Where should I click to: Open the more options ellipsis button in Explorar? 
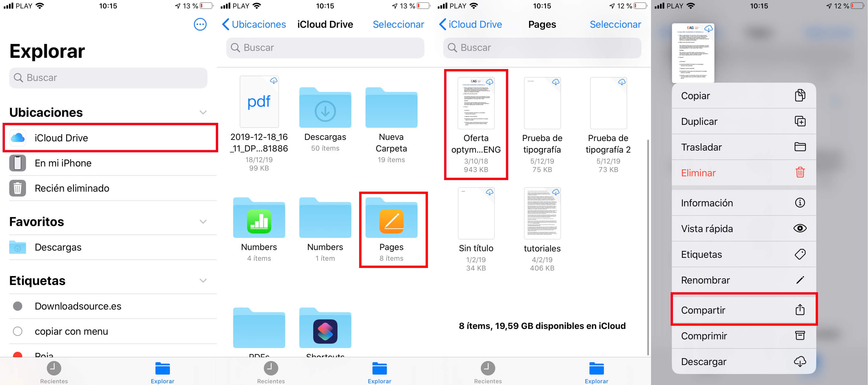click(x=200, y=24)
